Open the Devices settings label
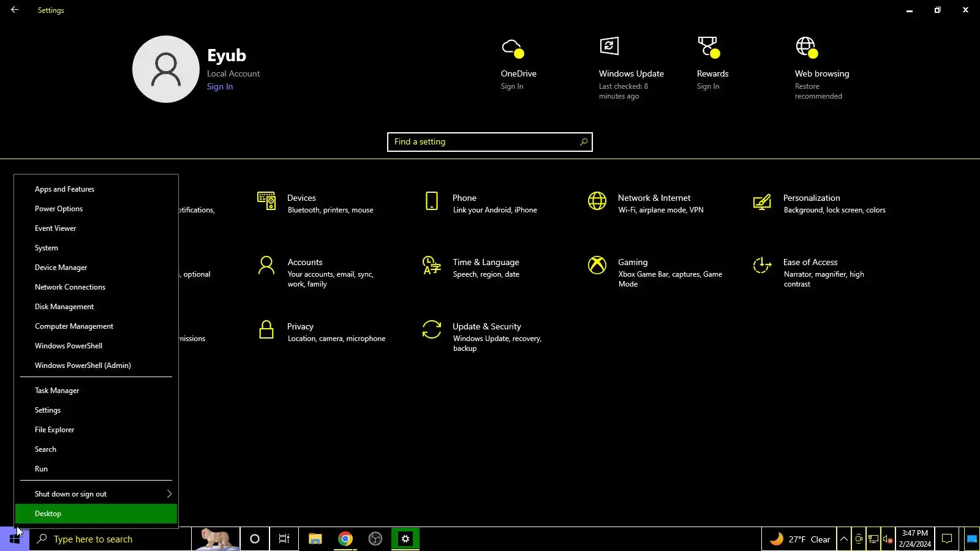The height and width of the screenshot is (551, 980). point(301,198)
